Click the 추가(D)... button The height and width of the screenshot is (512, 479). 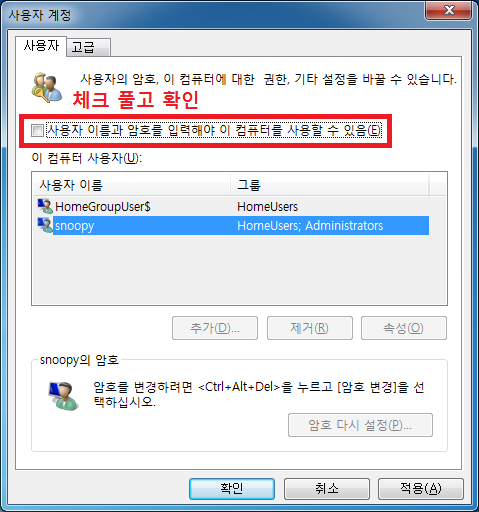(215, 328)
